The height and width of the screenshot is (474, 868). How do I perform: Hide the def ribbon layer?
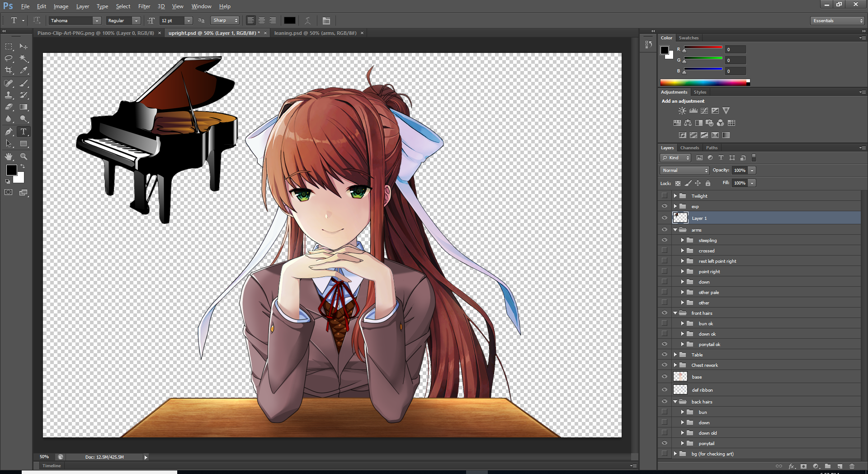664,390
